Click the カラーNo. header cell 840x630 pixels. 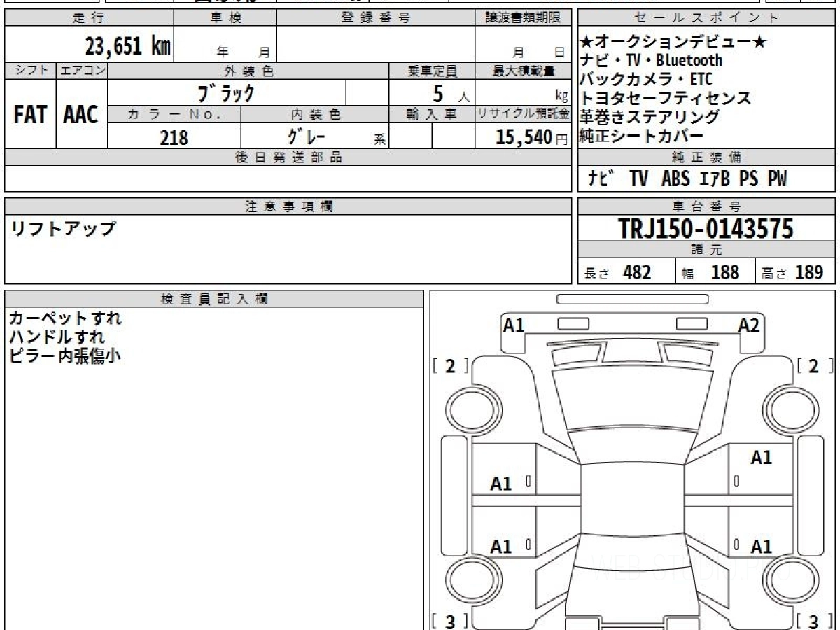pyautogui.click(x=174, y=115)
